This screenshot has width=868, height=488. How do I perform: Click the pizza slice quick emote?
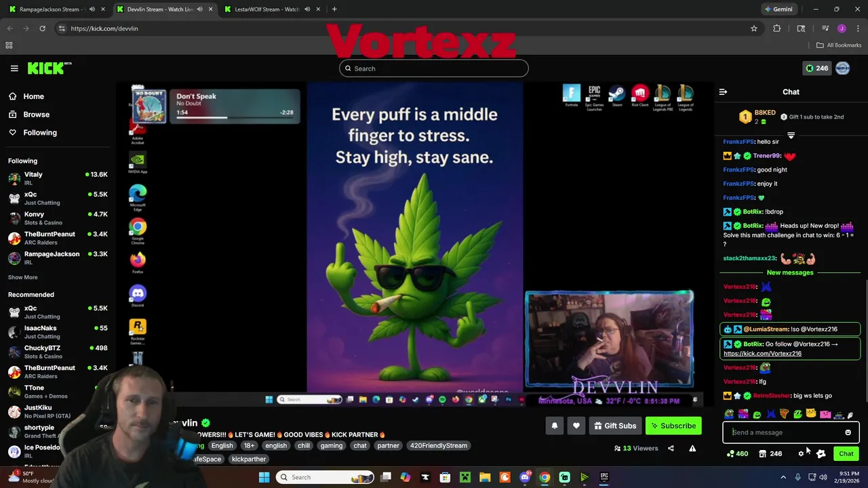point(785,414)
